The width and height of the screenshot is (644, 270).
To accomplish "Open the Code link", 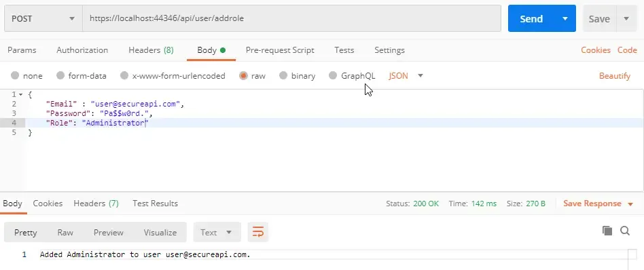I will (x=627, y=50).
